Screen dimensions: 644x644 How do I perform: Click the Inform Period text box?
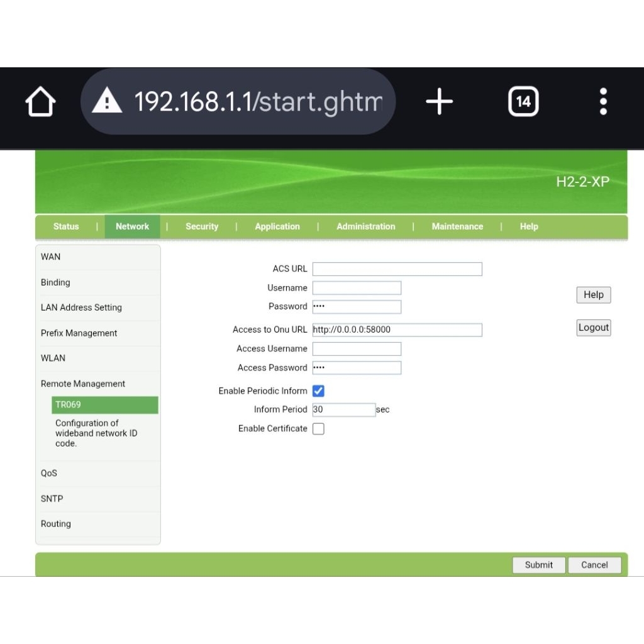(343, 410)
